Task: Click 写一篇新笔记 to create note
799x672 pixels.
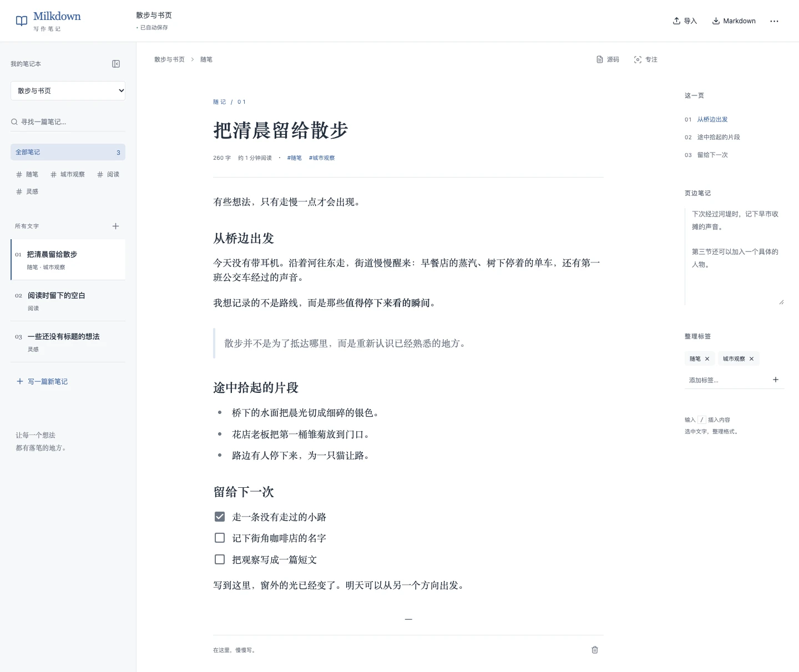Action: click(42, 381)
